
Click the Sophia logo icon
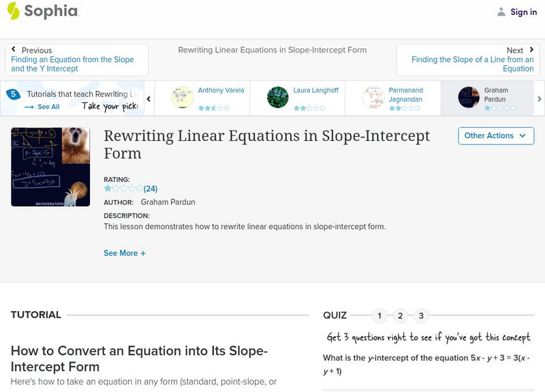[x=13, y=11]
